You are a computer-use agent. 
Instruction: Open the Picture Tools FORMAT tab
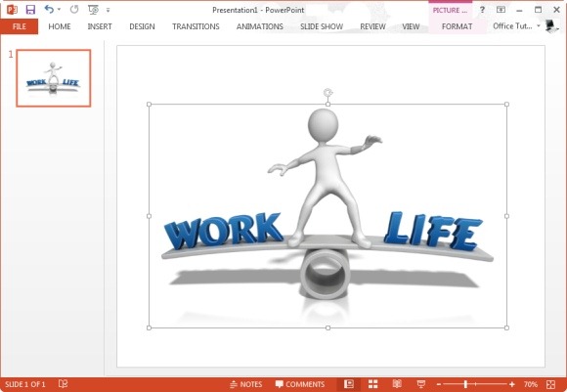point(457,26)
